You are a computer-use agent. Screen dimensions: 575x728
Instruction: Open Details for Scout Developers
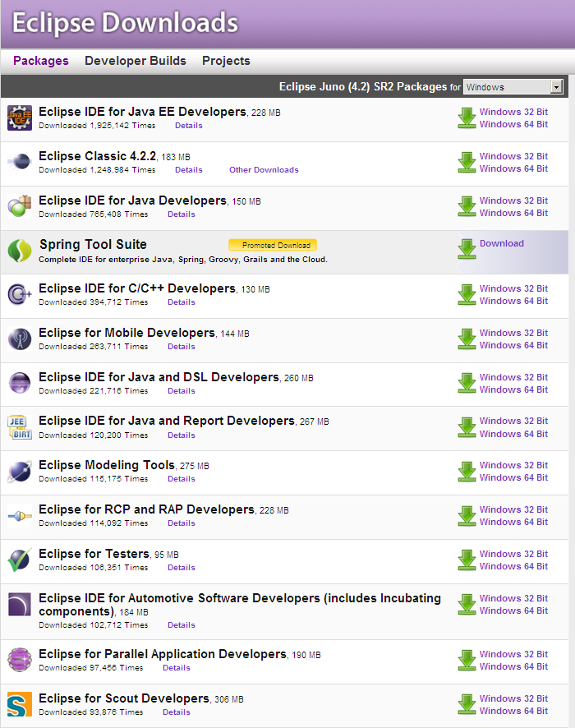(177, 712)
